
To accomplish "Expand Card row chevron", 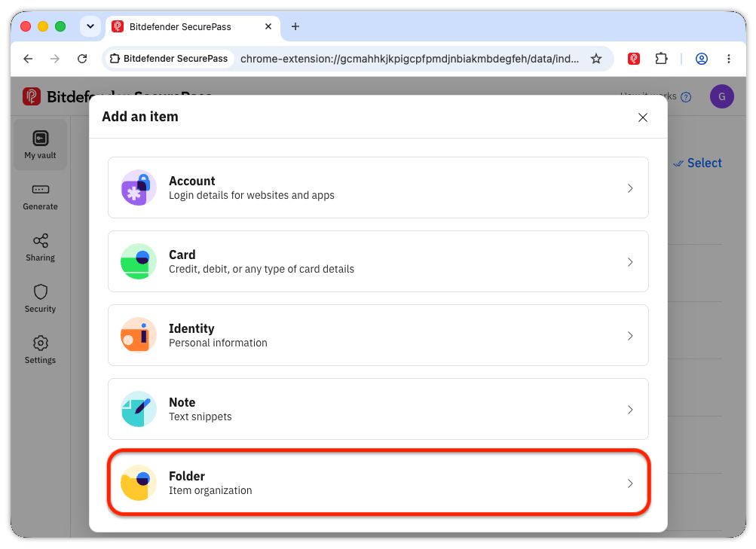I will point(630,262).
